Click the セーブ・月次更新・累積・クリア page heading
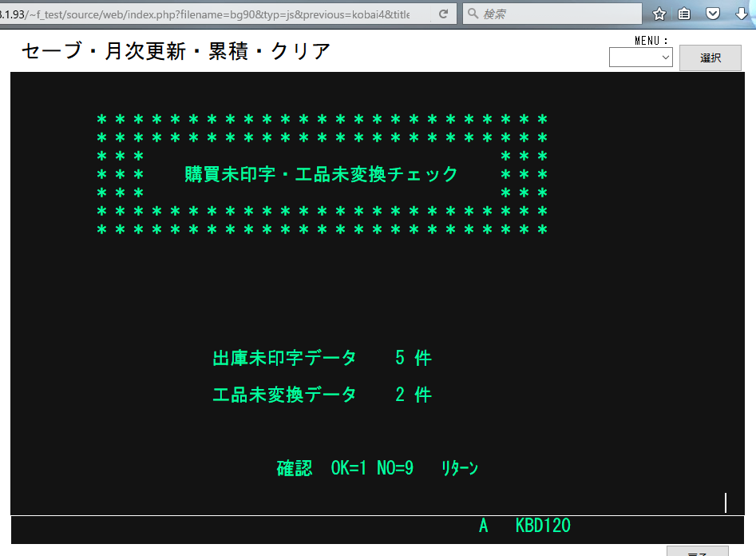The width and height of the screenshot is (756, 556). pos(176,51)
